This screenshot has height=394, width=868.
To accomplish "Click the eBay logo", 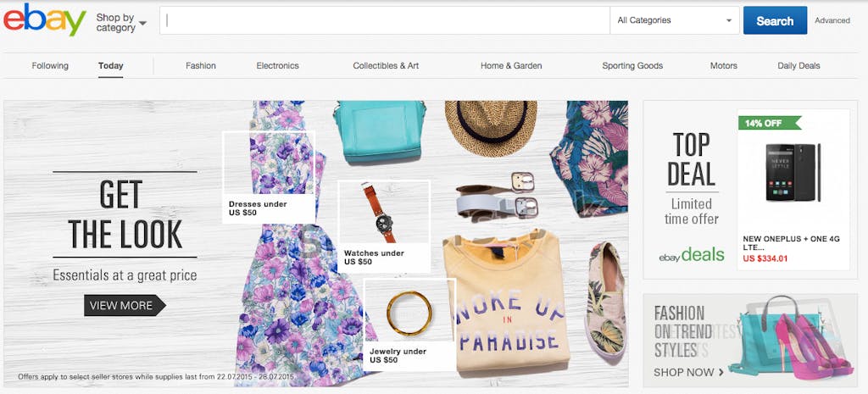I will pyautogui.click(x=45, y=20).
